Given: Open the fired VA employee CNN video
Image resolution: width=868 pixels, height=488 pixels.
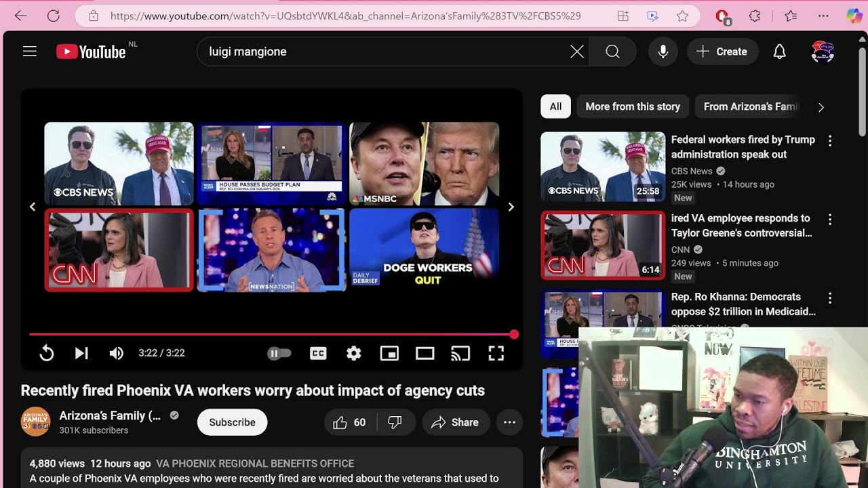Looking at the screenshot, I should coord(742,226).
